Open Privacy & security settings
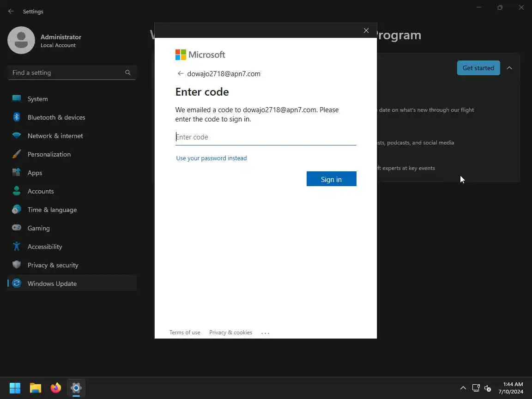The width and height of the screenshot is (532, 399). point(72,265)
